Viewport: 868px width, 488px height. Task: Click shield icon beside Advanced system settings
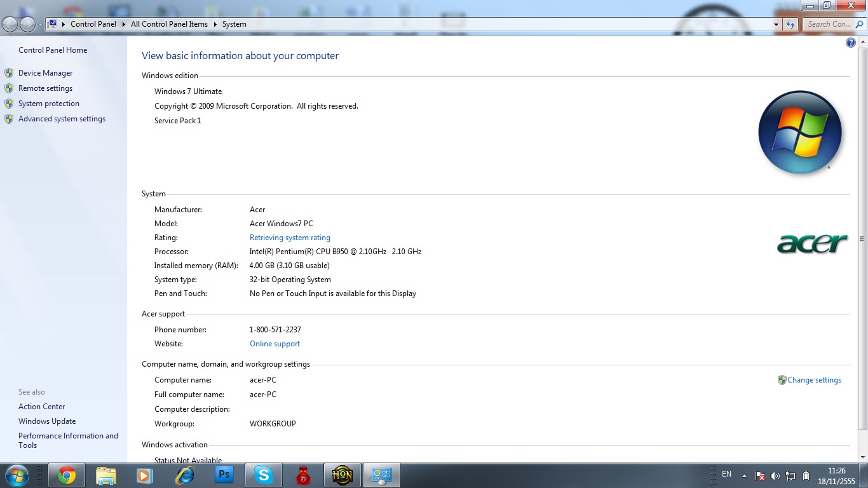(x=9, y=119)
